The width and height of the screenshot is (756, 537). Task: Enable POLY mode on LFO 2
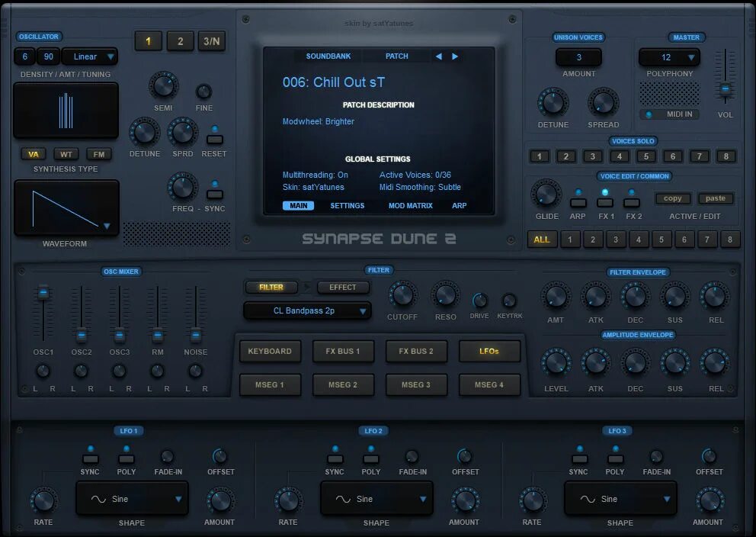click(x=370, y=458)
